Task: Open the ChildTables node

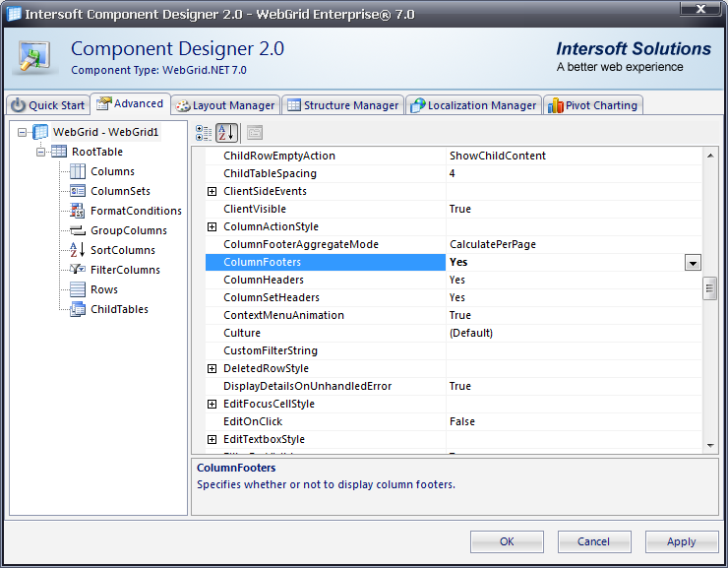Action: point(118,309)
